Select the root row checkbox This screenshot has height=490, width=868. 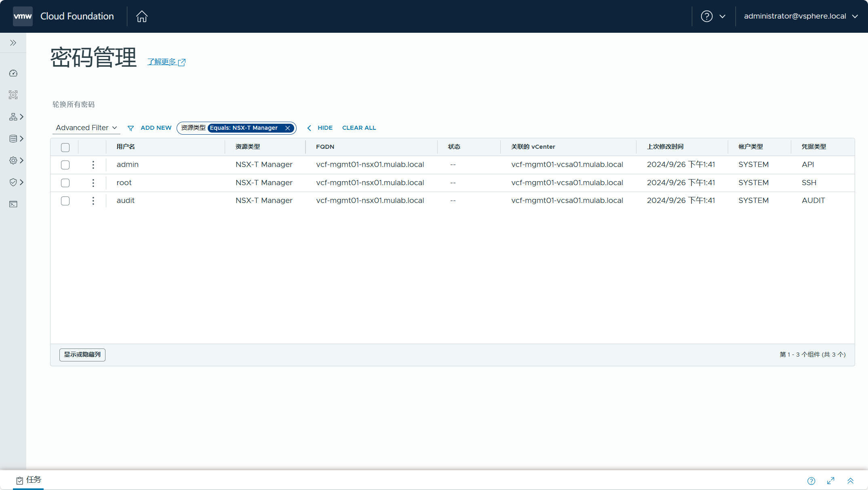pos(65,183)
